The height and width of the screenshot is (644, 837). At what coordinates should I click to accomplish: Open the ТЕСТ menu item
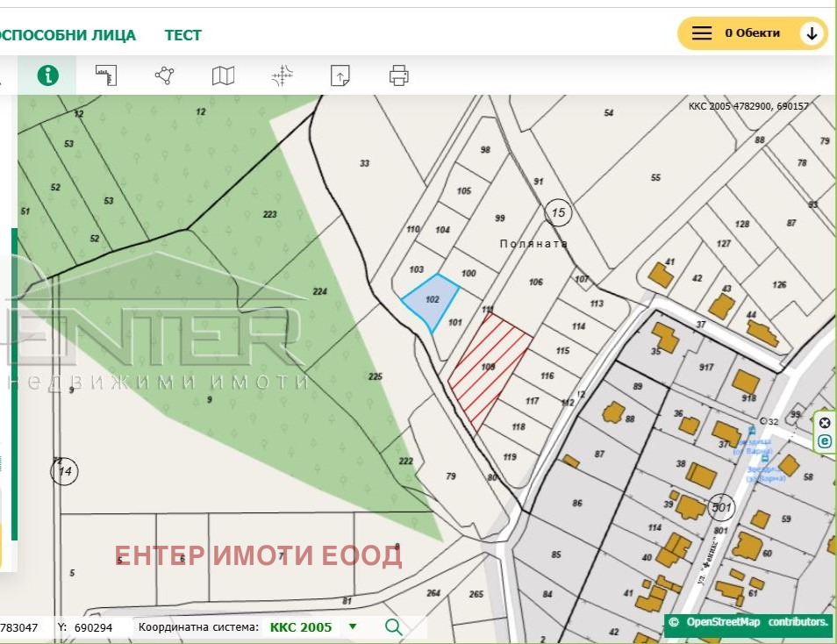tap(183, 35)
